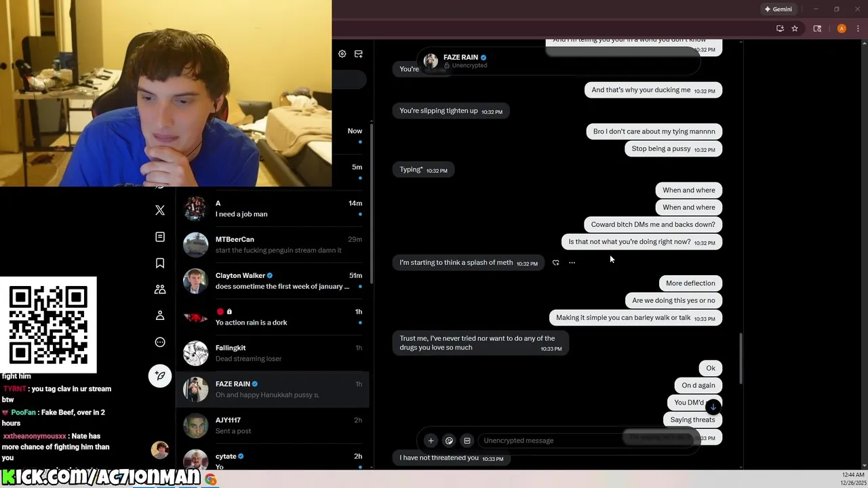Click Chrome icon in the taskbar
This screenshot has width=868, height=488.
[211, 480]
